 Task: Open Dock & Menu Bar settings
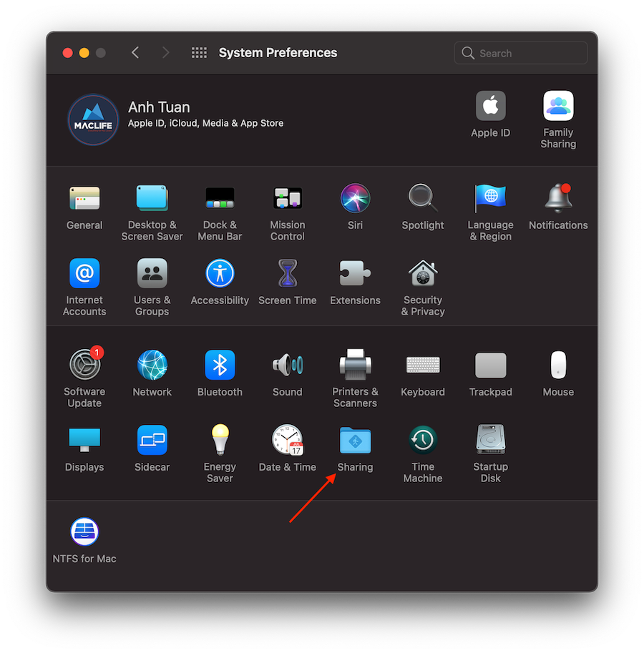220,199
